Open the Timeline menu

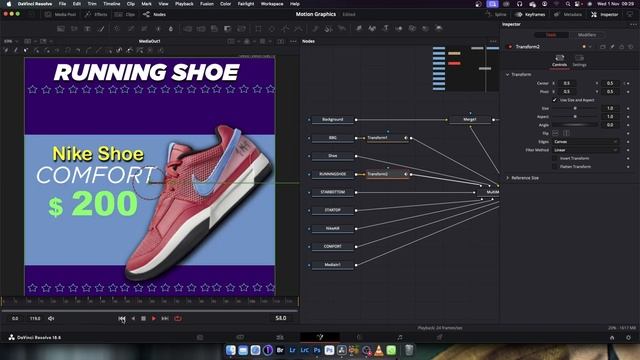(111, 4)
